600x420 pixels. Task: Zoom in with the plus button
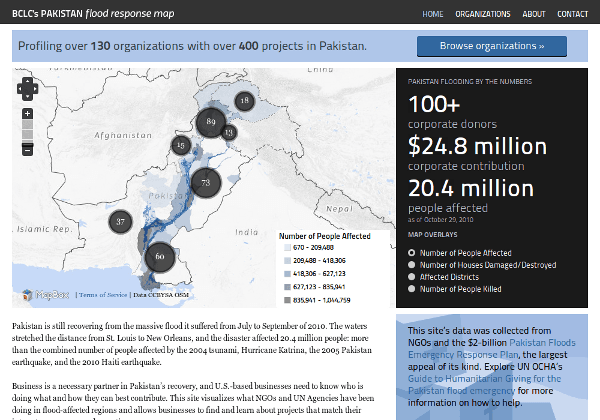27,114
